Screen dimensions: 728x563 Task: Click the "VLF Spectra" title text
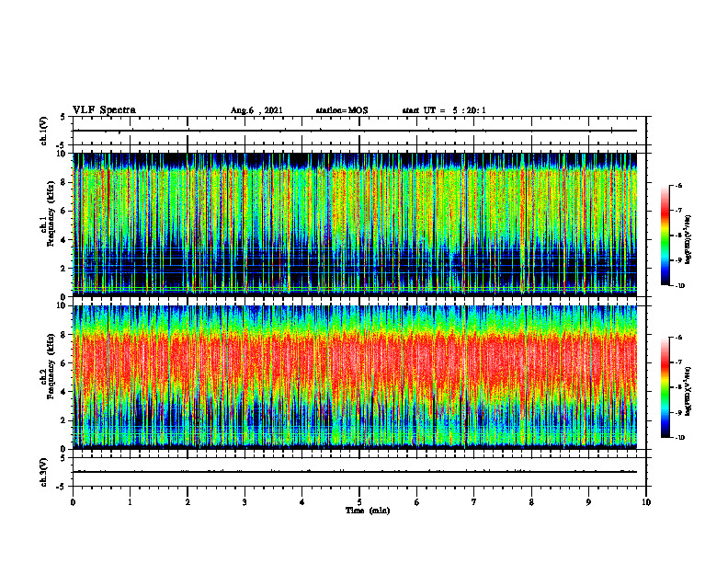[104, 110]
